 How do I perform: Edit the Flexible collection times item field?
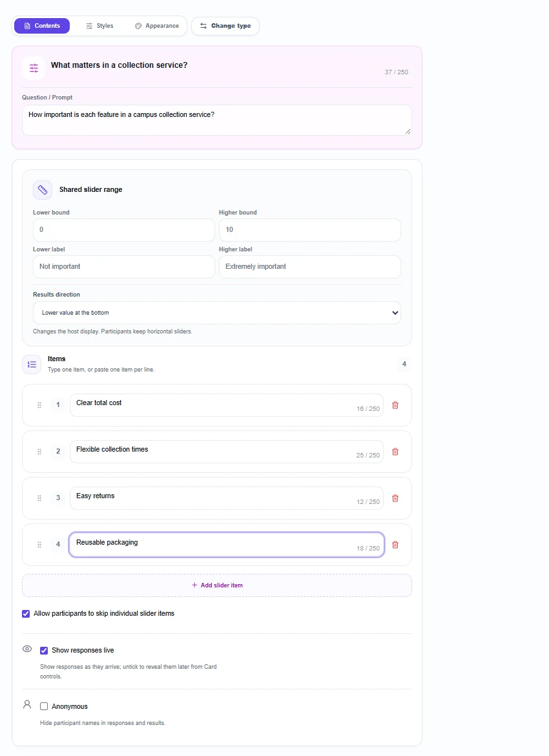tap(227, 452)
